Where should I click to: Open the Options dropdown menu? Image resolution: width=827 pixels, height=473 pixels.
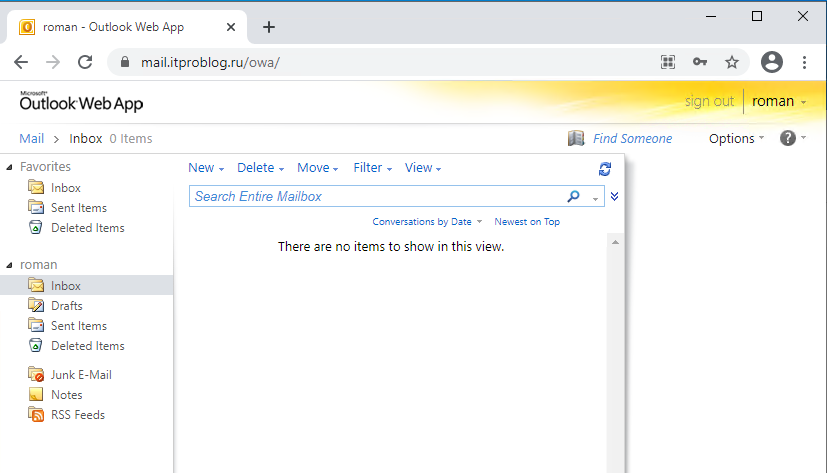click(x=736, y=139)
